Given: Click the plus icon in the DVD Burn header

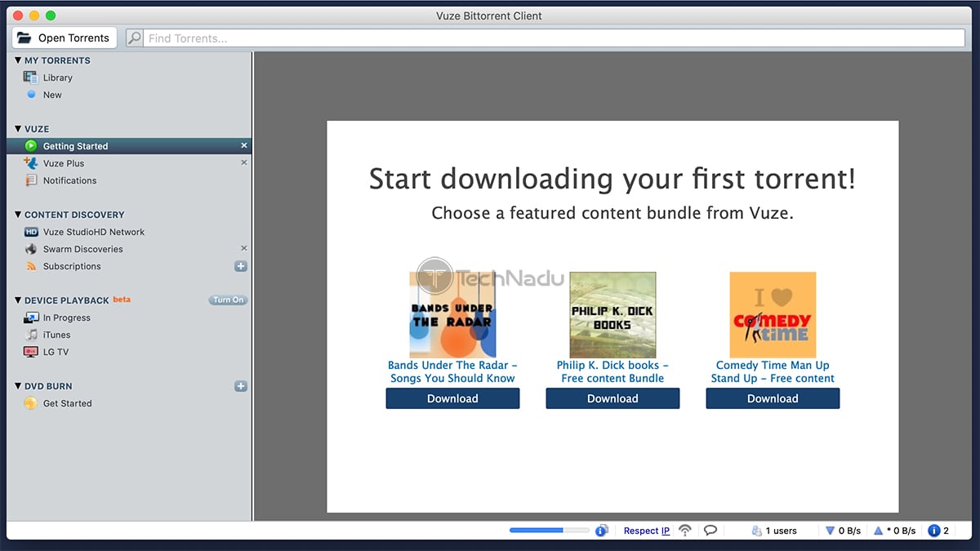Looking at the screenshot, I should pyautogui.click(x=241, y=386).
